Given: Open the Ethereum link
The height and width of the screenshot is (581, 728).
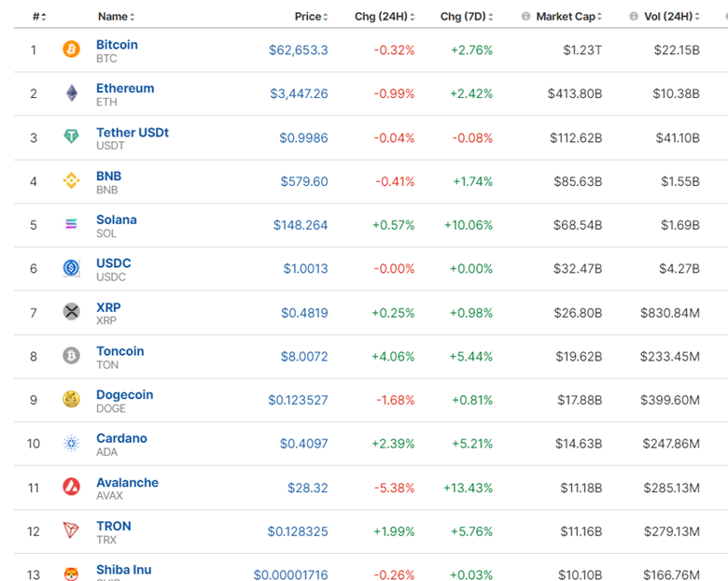Looking at the screenshot, I should pos(125,89).
